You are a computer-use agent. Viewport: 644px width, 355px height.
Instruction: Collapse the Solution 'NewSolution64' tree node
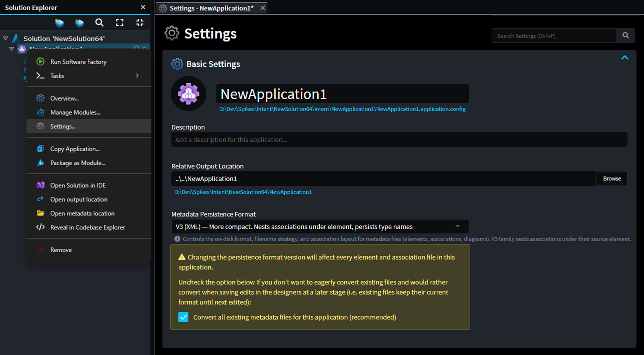coord(5,38)
